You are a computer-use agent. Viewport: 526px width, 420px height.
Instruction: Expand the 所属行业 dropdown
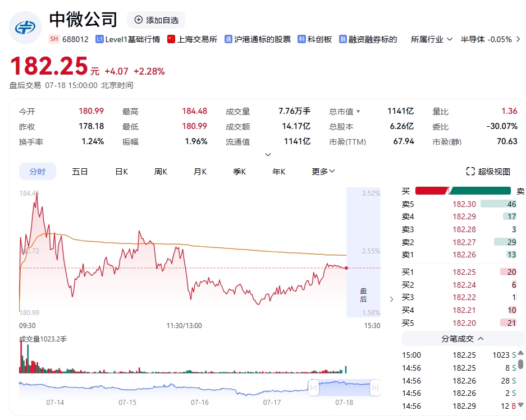click(449, 40)
